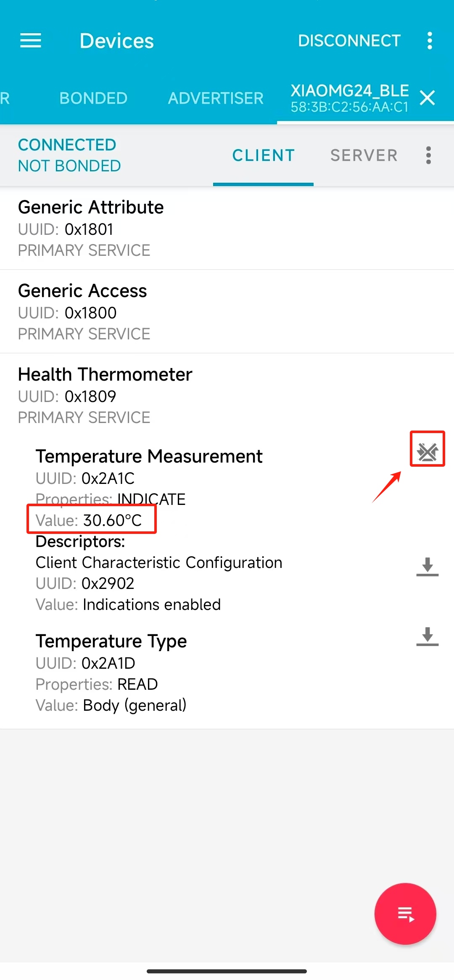Open the BONDED devices tab
The image size is (454, 980).
[x=93, y=98]
